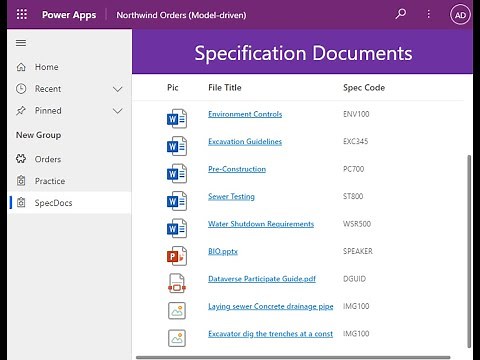480x360 pixels.
Task: Open the Power Apps app launcher grid
Action: tap(22, 14)
